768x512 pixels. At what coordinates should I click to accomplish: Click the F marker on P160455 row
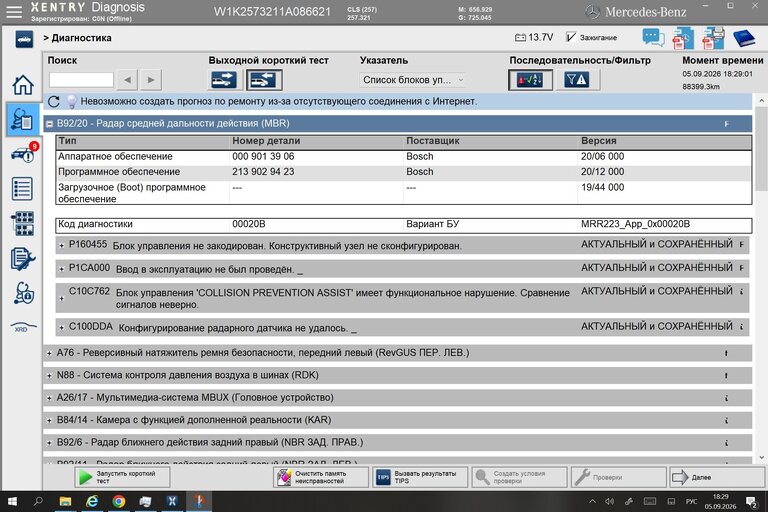[x=742, y=244]
